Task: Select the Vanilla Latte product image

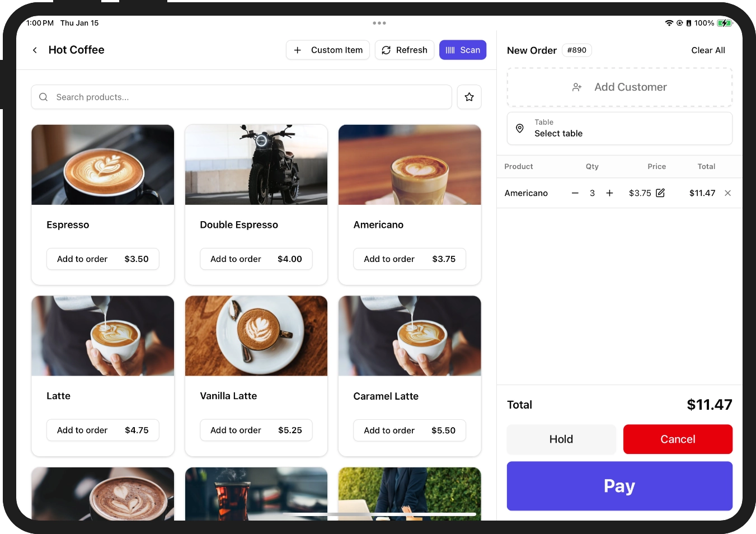Action: (x=256, y=336)
